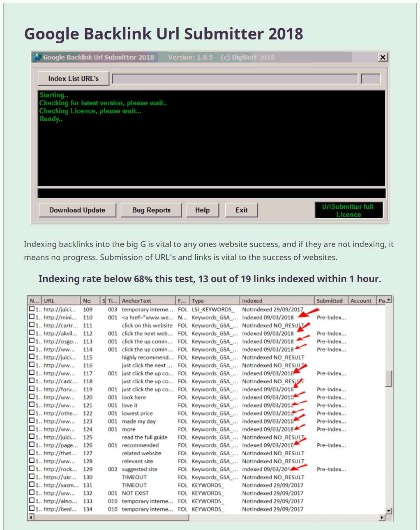This screenshot has width=420, height=530.
Task: Sort by the Indexed column header
Action: [277, 301]
